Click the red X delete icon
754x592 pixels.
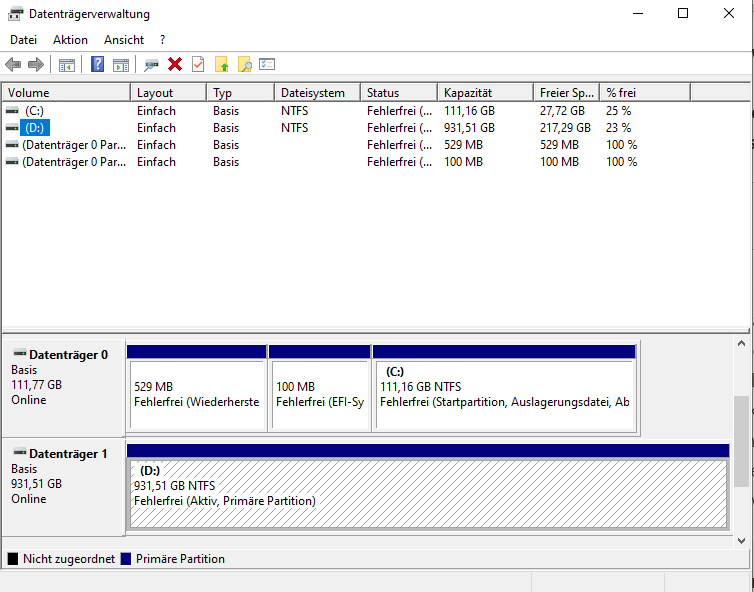[175, 64]
